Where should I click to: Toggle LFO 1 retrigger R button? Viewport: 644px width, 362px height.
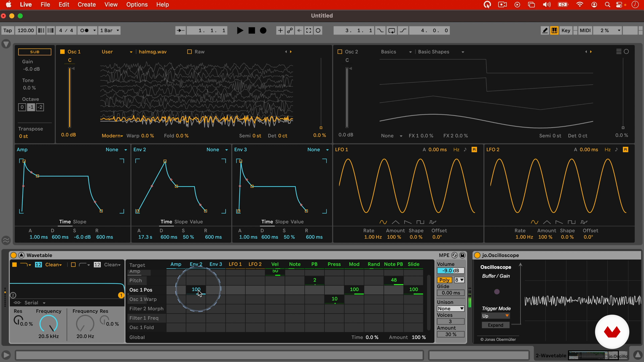pos(474,150)
